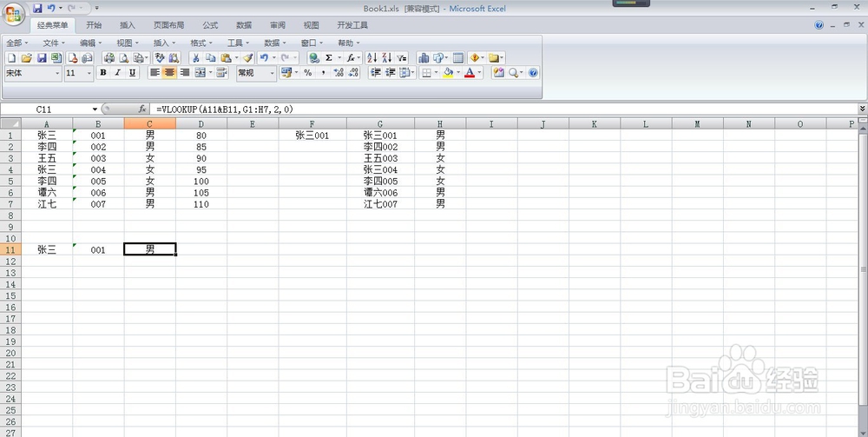The height and width of the screenshot is (437, 868).
Task: Open Quick Access Toolbar customize arrow
Action: click(x=97, y=9)
